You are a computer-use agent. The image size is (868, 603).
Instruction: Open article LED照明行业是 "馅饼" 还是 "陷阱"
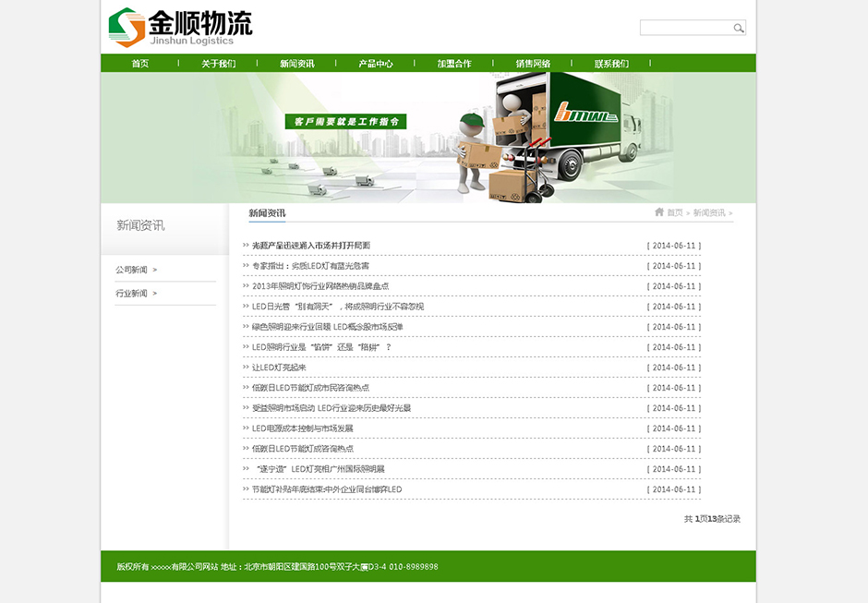(321, 347)
